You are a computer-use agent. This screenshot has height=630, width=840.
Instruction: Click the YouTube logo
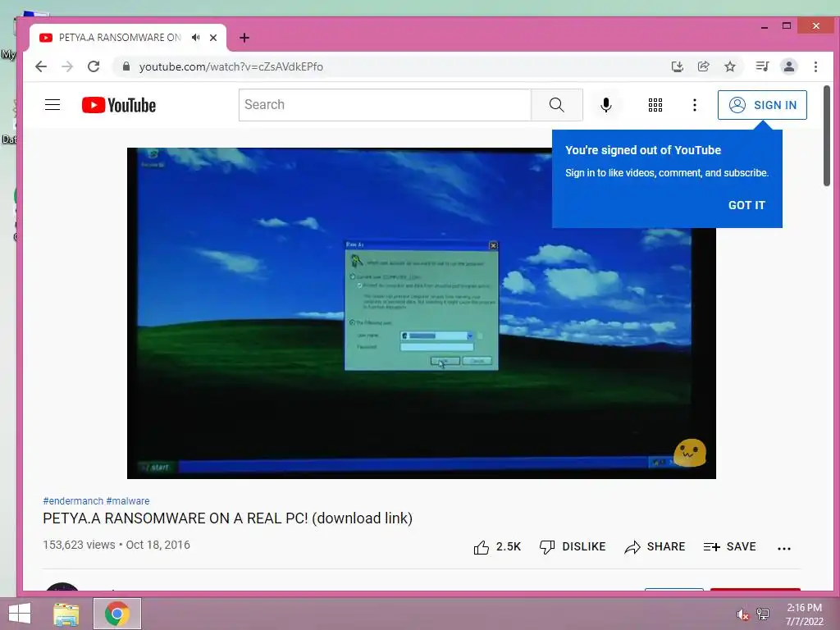tap(119, 105)
